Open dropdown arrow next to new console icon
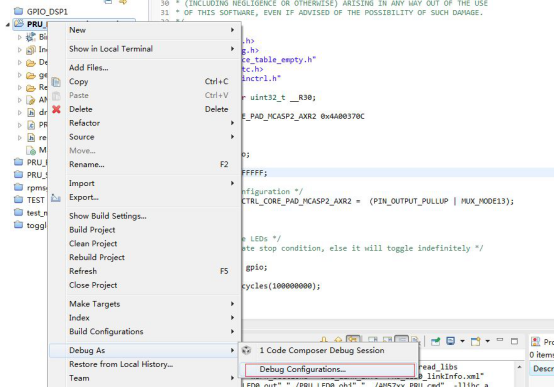Viewport: 554px width, 387px height. [488, 341]
